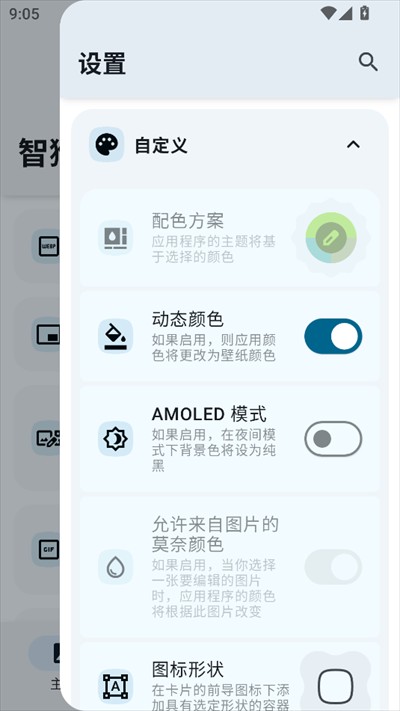Image resolution: width=400 pixels, height=711 pixels.
Task: Open the color scheme edit swatch
Action: tap(331, 238)
